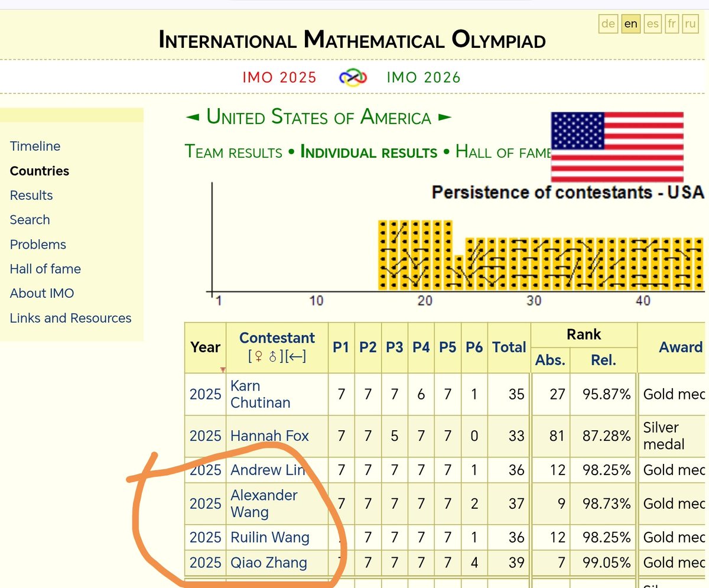This screenshot has height=588, width=709.
Task: Click total score 37 in Alexander Wang row
Action: tap(516, 503)
